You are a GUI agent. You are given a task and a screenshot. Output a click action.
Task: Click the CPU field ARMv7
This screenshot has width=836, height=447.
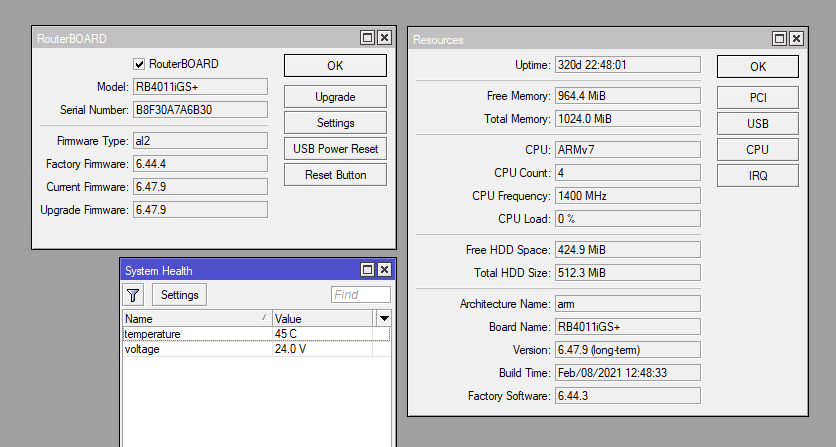pos(628,150)
